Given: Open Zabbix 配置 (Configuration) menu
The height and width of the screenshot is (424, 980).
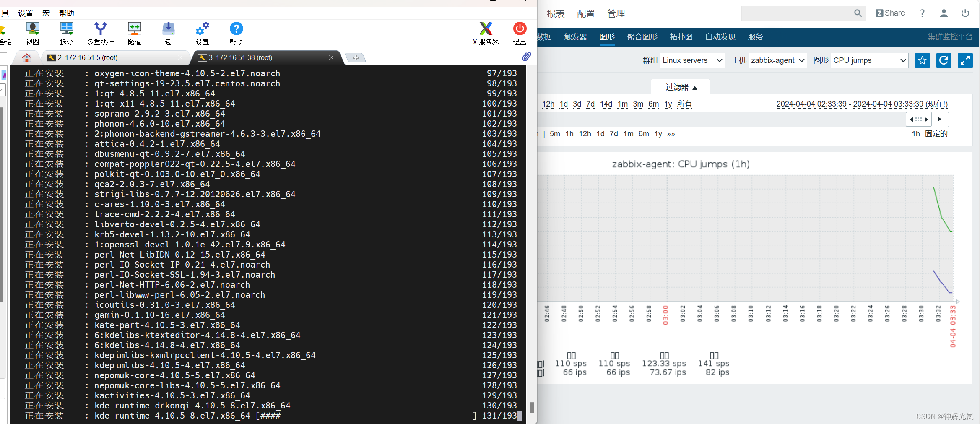Looking at the screenshot, I should [x=586, y=14].
